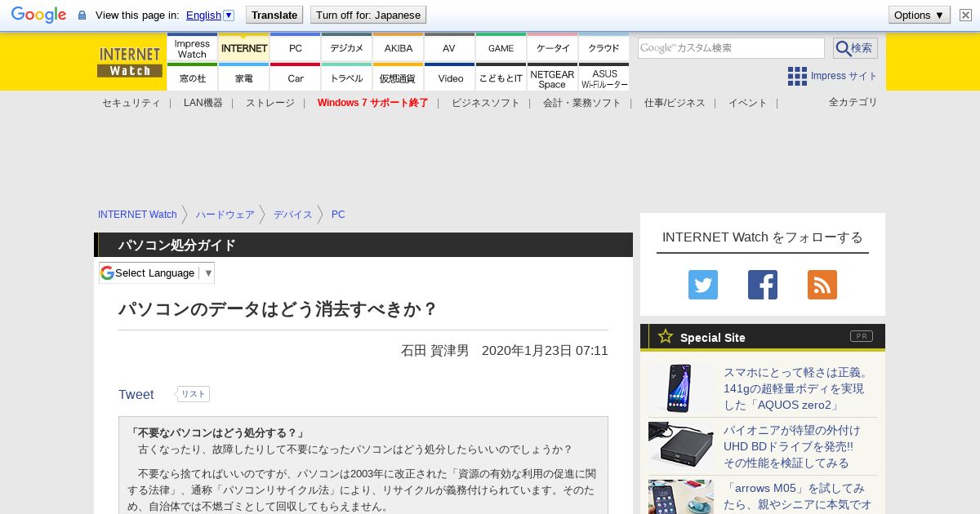980x514 pixels.
Task: Go to LAN機器 category
Action: pos(203,103)
